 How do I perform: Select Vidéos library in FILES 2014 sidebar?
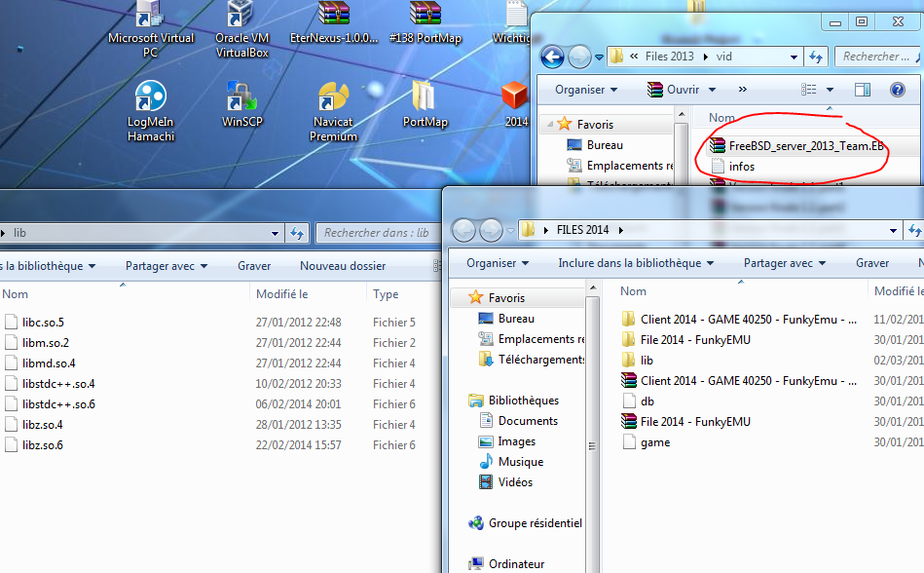coord(506,482)
